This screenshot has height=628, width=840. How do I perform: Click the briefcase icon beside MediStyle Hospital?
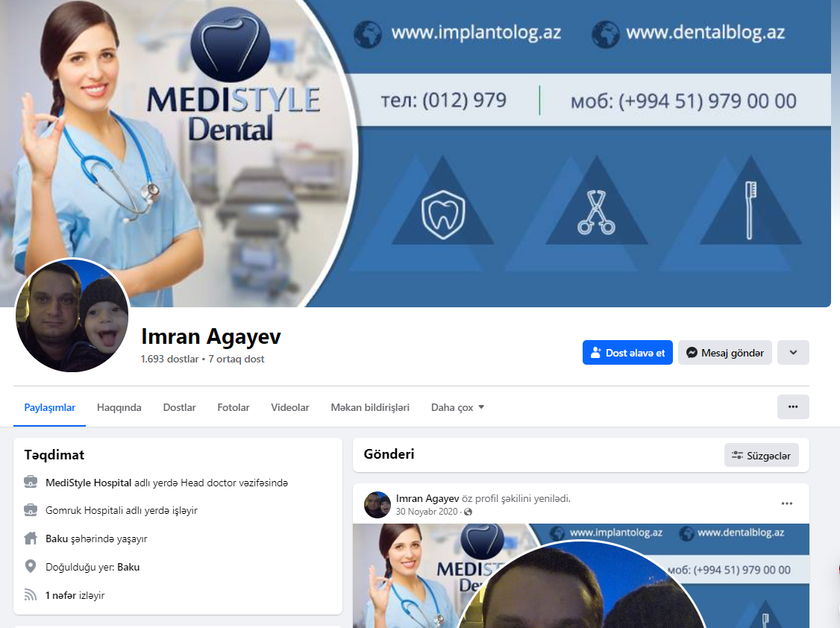coord(30,482)
